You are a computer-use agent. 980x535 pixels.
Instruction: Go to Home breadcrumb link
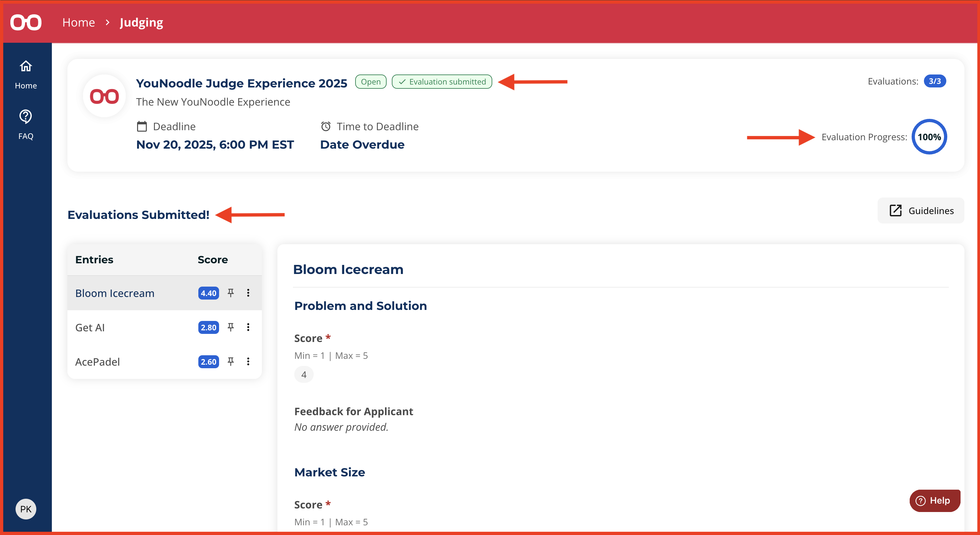[x=78, y=22]
